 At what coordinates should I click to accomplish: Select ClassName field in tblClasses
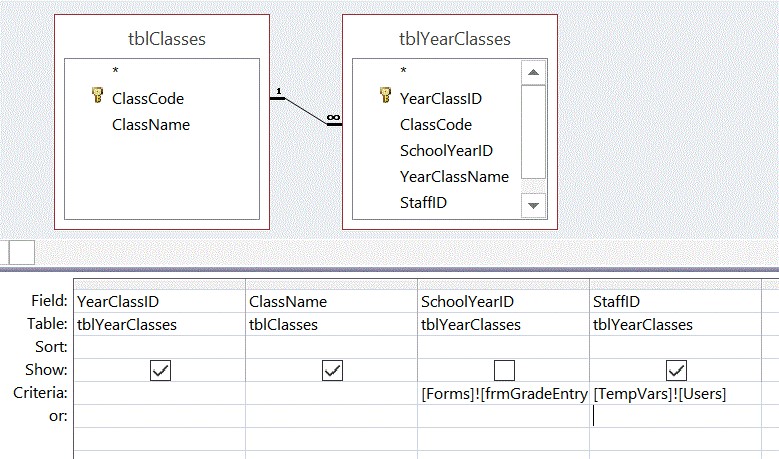(x=150, y=125)
